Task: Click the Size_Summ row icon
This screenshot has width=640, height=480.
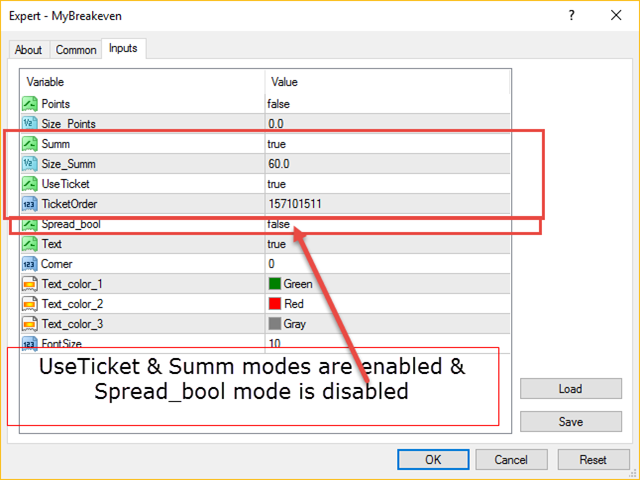Action: click(x=30, y=164)
